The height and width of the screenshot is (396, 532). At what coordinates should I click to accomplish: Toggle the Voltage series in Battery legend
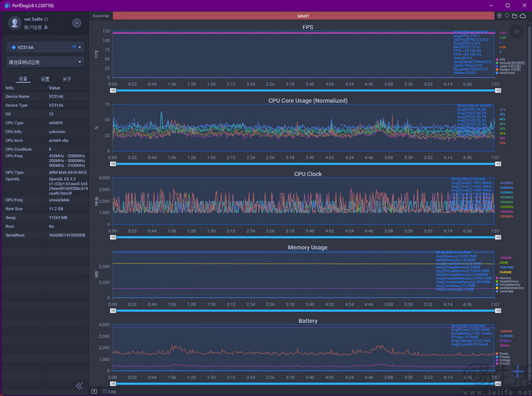tap(503, 361)
